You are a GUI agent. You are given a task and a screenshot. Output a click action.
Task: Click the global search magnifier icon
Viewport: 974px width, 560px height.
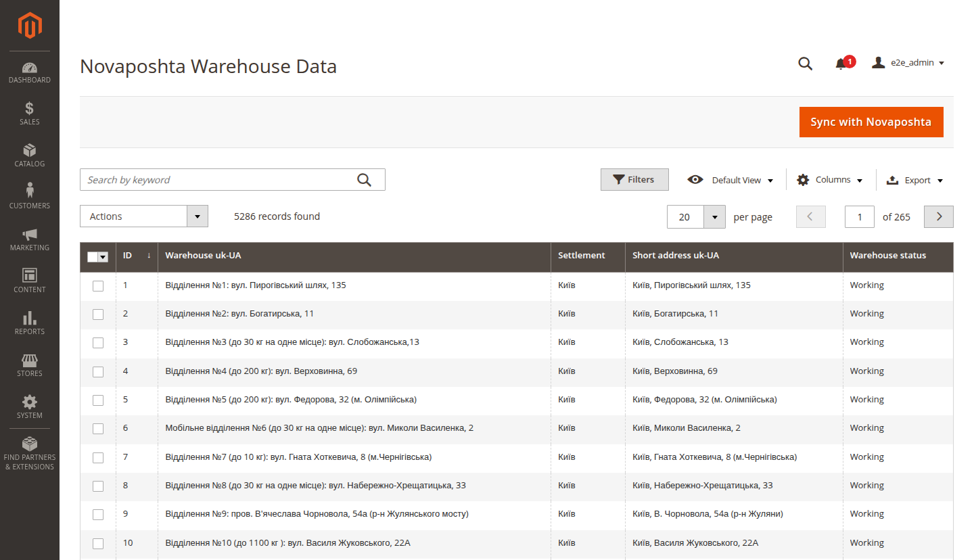(805, 64)
